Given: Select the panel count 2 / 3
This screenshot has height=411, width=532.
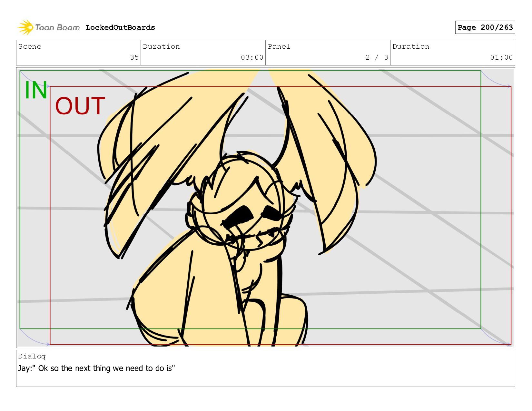Looking at the screenshot, I should click(377, 57).
